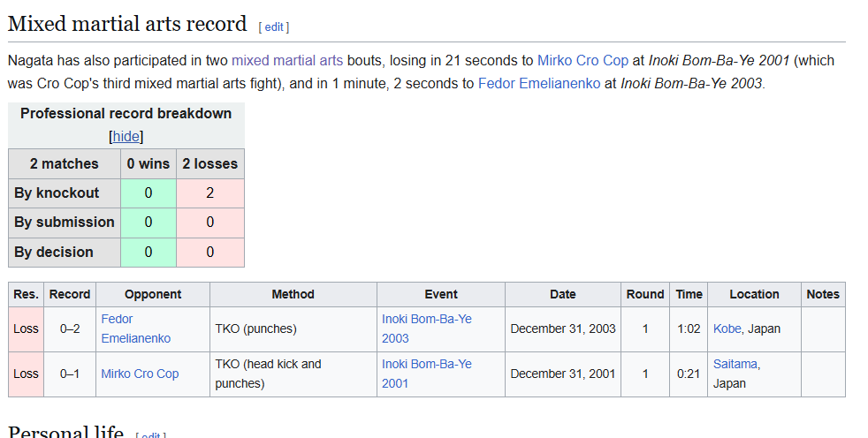Select the 2 matches header cell

coord(65,163)
